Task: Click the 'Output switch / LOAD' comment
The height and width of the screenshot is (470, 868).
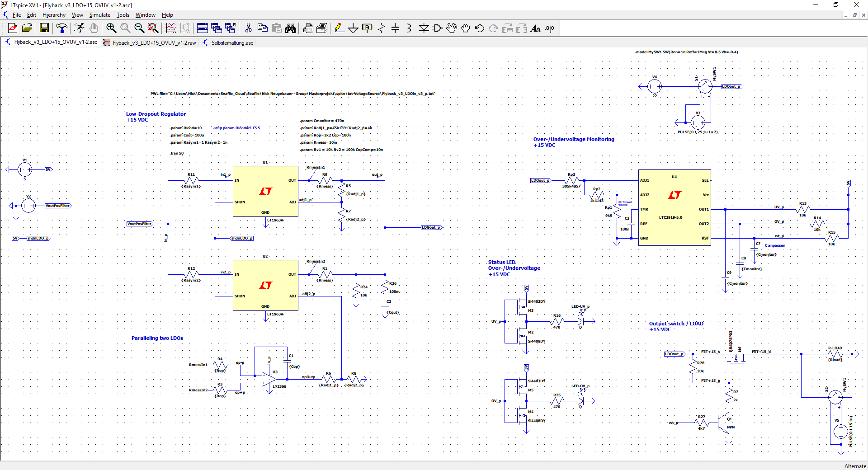Action: pyautogui.click(x=676, y=324)
